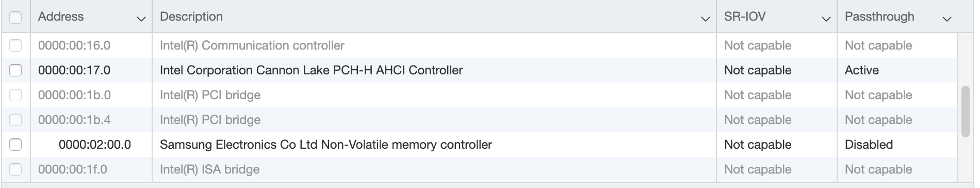Check the box for device 0000:00:1b.0
Image resolution: width=980 pixels, height=188 pixels.
click(x=15, y=95)
